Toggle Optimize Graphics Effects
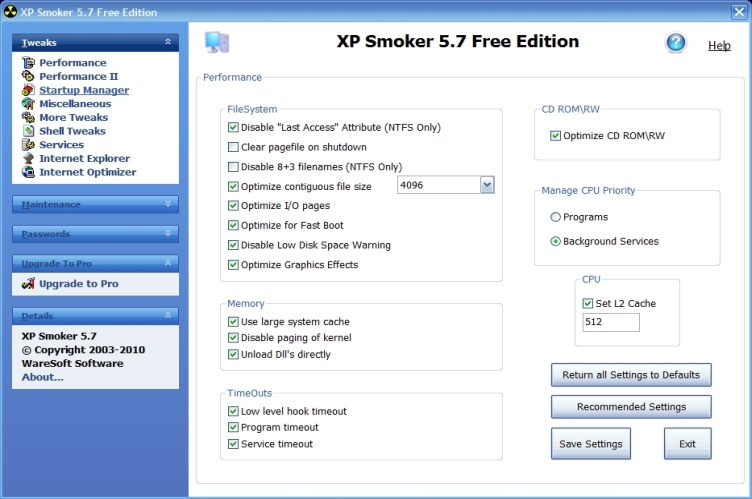The image size is (752, 499). pyautogui.click(x=233, y=264)
